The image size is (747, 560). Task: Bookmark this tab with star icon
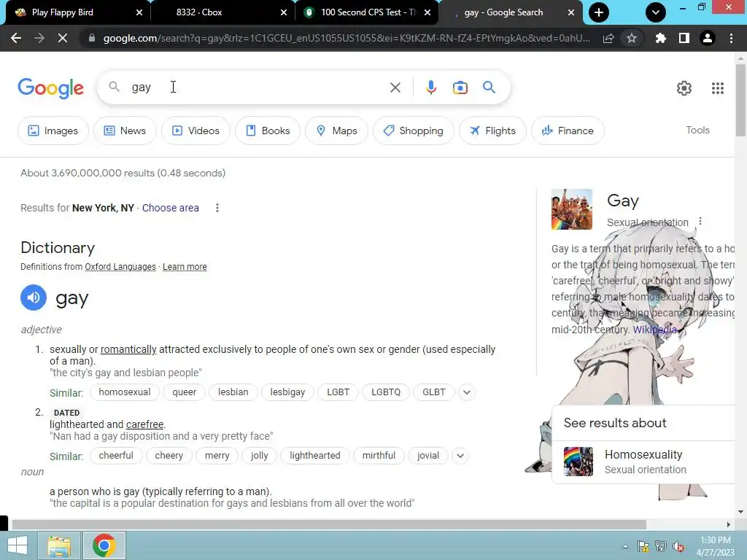[x=632, y=38]
